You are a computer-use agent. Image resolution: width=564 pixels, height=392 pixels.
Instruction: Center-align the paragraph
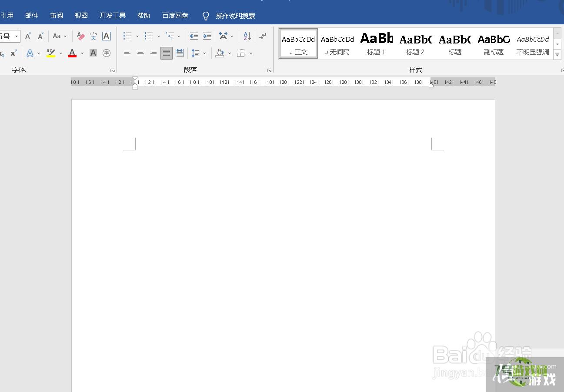140,53
